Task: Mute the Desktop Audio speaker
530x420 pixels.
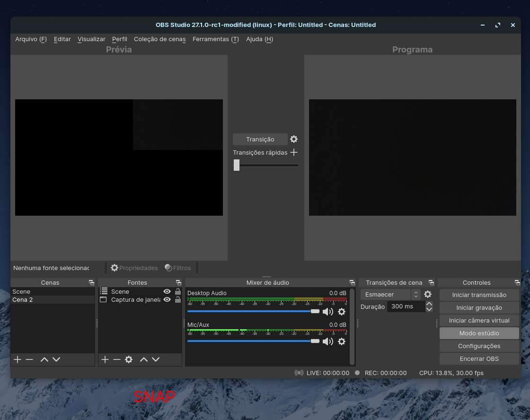Action: [328, 312]
